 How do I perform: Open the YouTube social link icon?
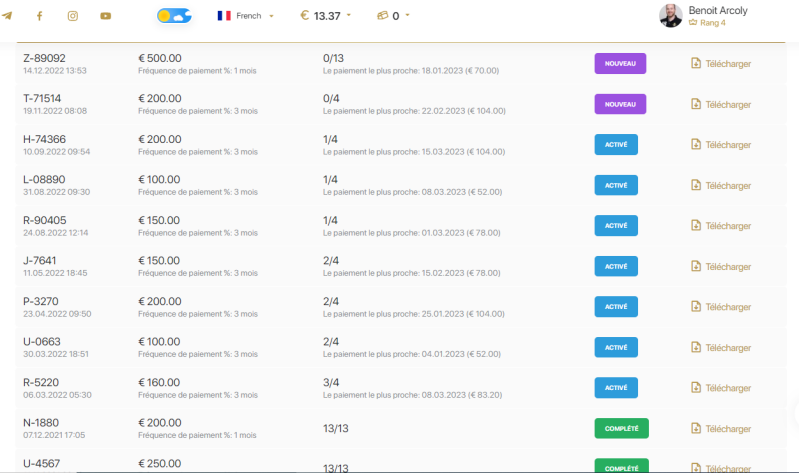[x=105, y=16]
